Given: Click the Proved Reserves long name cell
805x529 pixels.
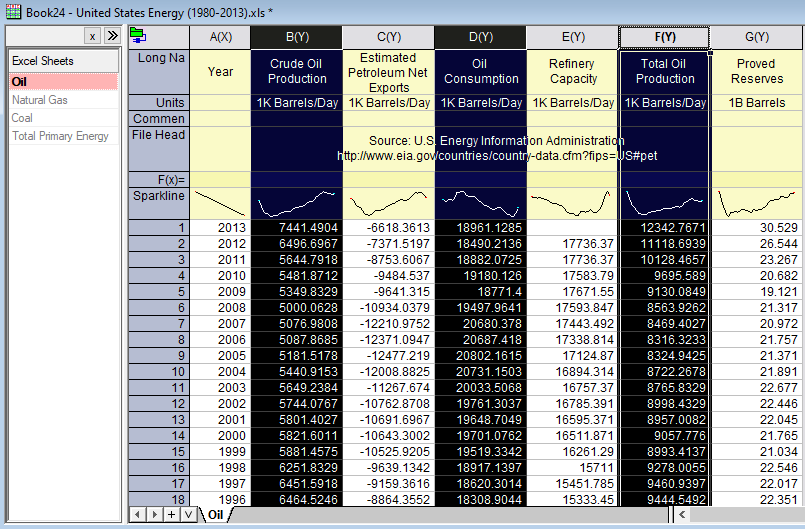Looking at the screenshot, I should (757, 71).
